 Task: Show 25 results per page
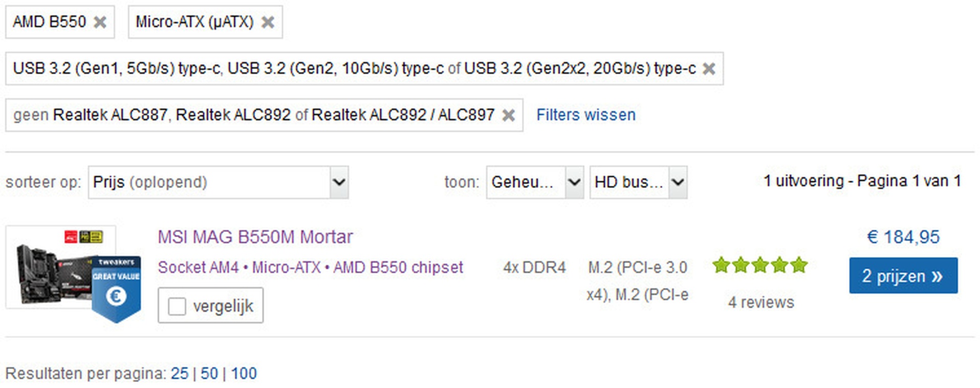click(179, 374)
